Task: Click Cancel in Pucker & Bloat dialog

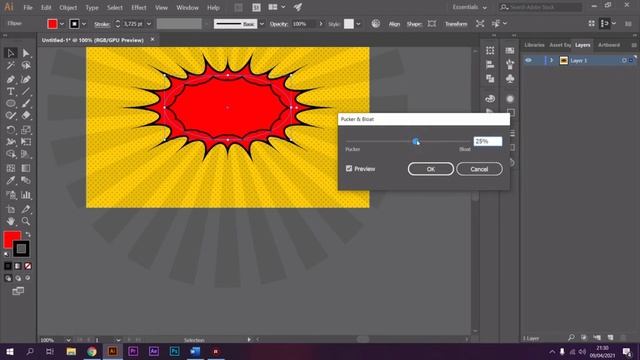Action: tap(479, 169)
